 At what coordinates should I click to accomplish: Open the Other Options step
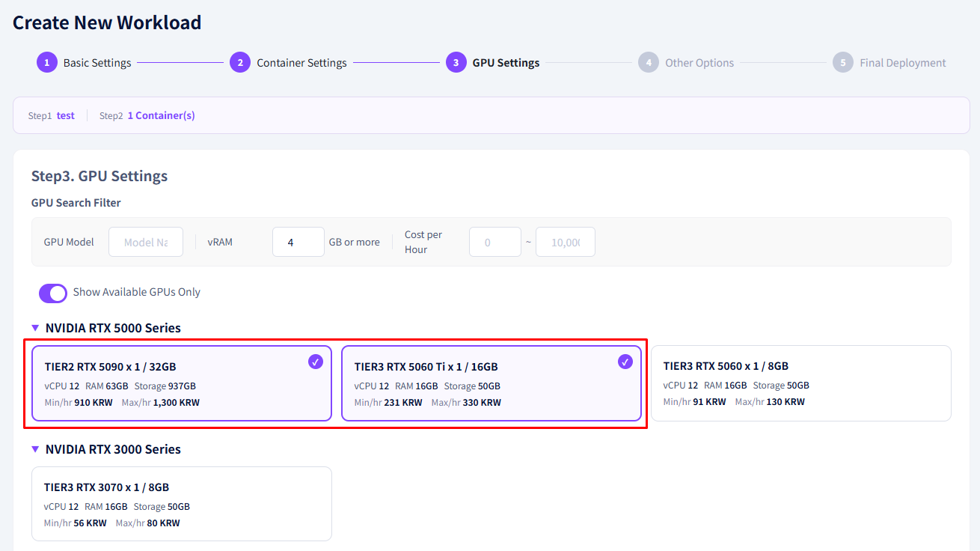[699, 63]
